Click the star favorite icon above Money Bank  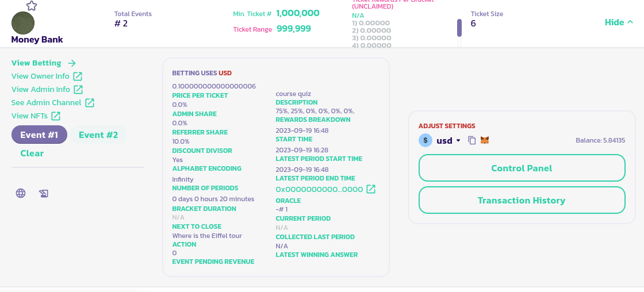[x=32, y=6]
